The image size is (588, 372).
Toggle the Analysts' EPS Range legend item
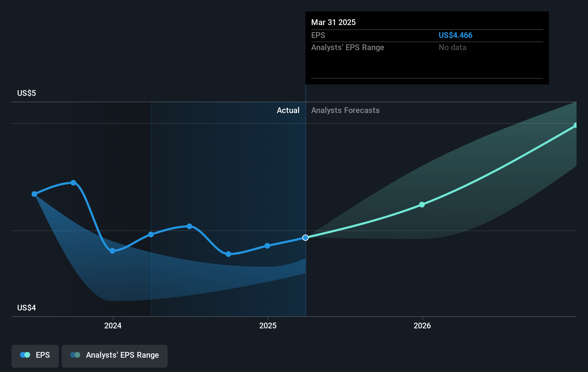pos(115,355)
